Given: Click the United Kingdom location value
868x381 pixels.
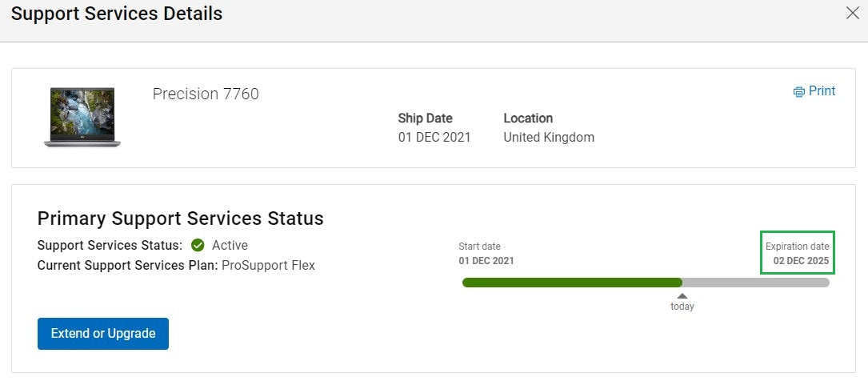Looking at the screenshot, I should point(549,137).
